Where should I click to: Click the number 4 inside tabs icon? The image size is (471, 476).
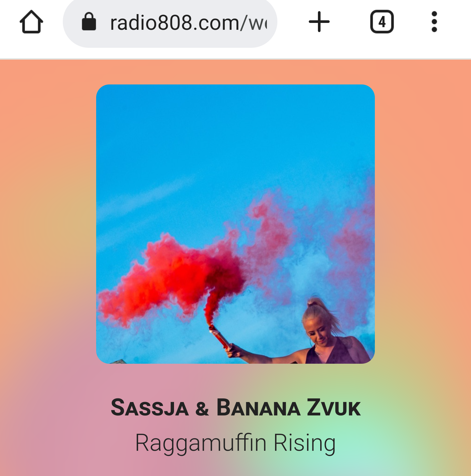382,22
